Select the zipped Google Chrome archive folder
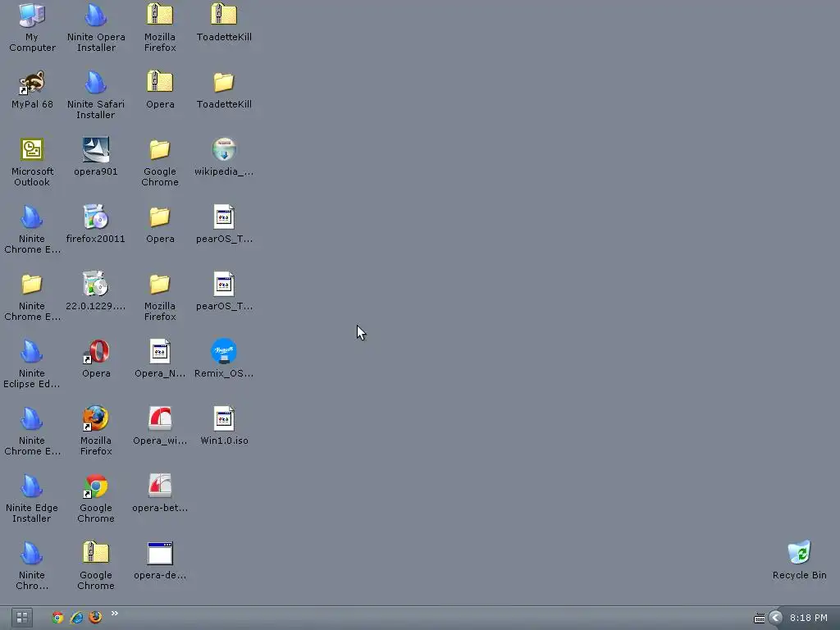The image size is (840, 630). (96, 553)
